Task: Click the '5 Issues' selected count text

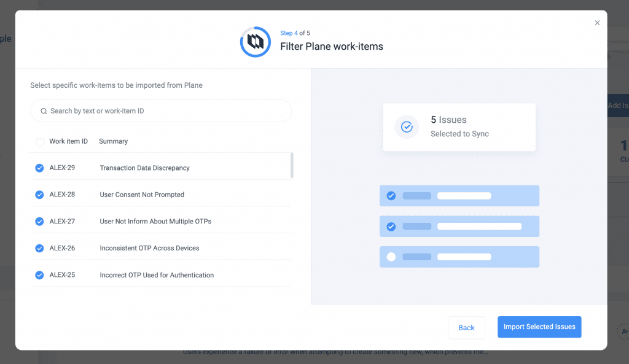Action: pos(448,120)
